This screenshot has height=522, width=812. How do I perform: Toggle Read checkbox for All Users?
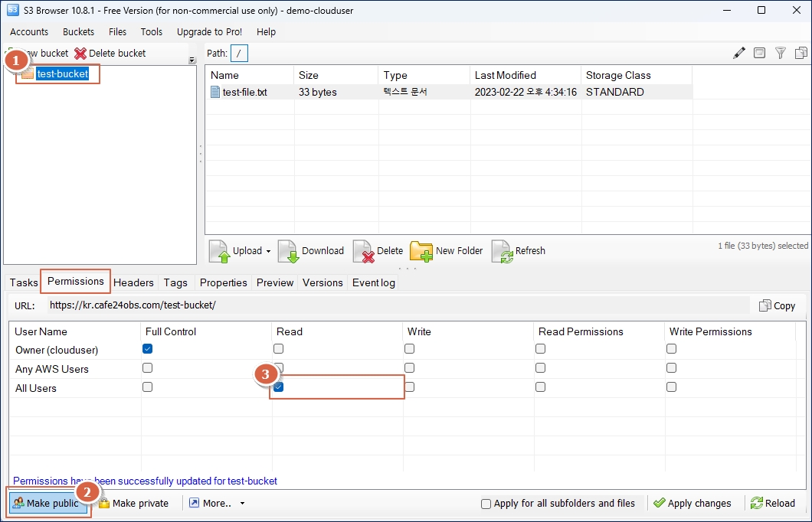click(x=279, y=387)
